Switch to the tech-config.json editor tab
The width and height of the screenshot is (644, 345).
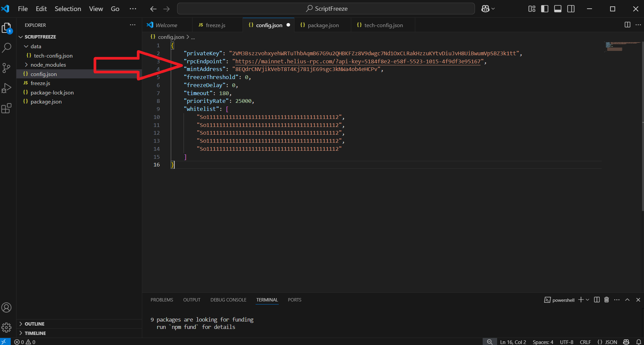tap(383, 25)
